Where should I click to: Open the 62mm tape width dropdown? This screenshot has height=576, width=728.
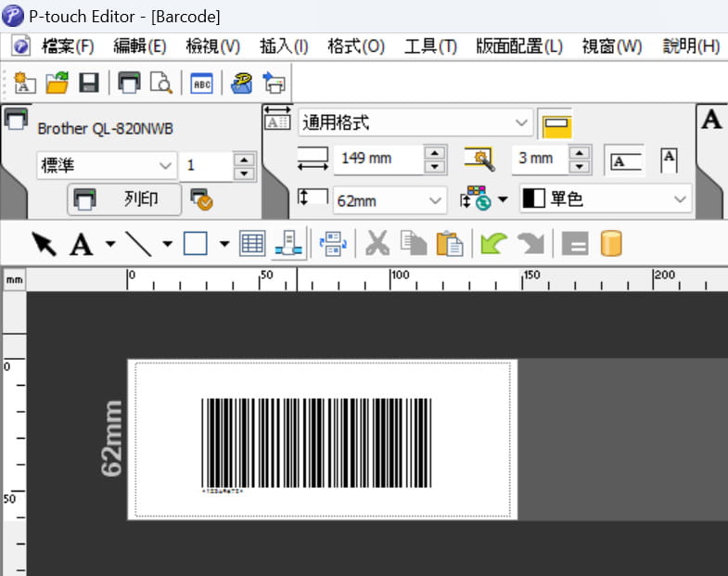(390, 200)
